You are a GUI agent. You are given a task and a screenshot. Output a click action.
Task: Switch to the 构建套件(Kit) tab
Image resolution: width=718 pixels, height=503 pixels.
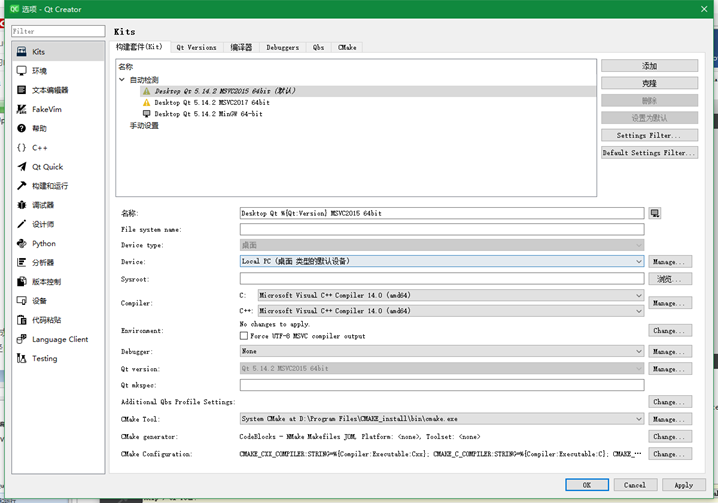(x=139, y=47)
